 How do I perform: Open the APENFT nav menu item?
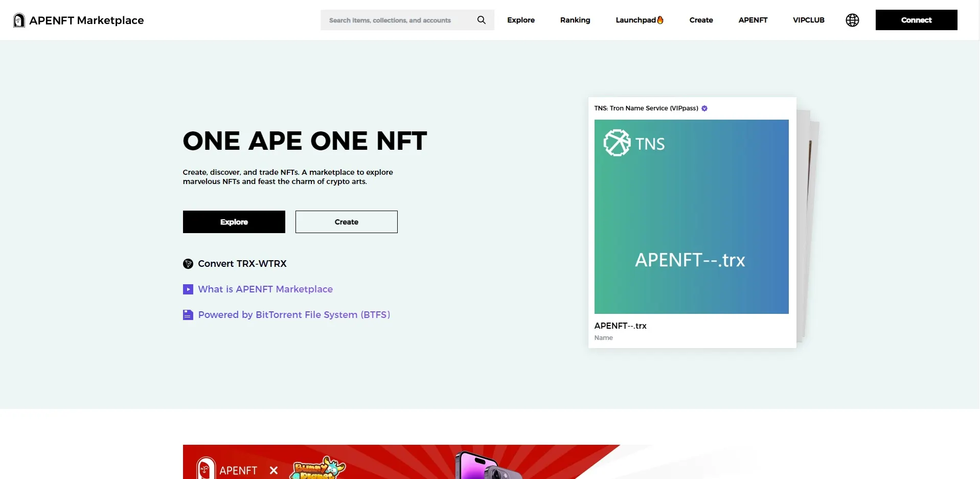[753, 20]
